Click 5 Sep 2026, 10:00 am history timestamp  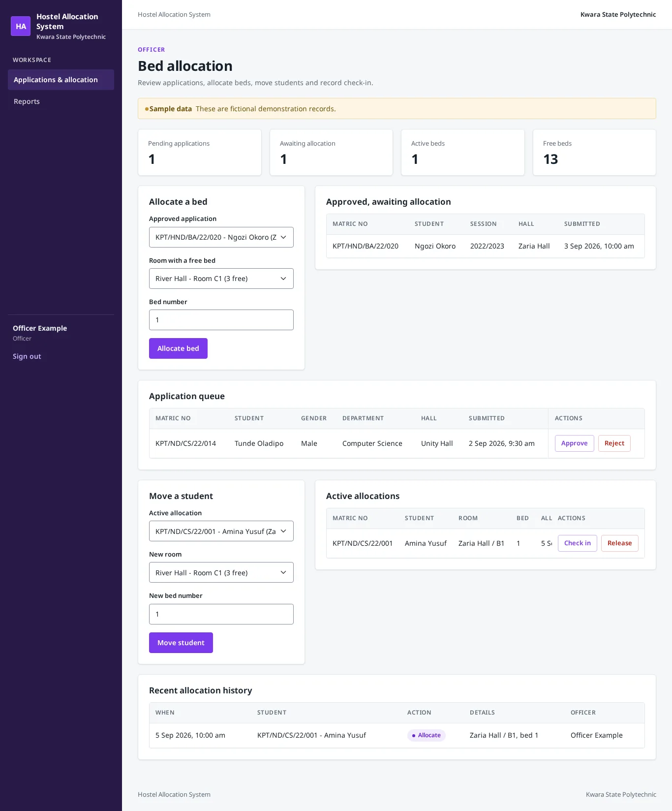click(x=190, y=735)
